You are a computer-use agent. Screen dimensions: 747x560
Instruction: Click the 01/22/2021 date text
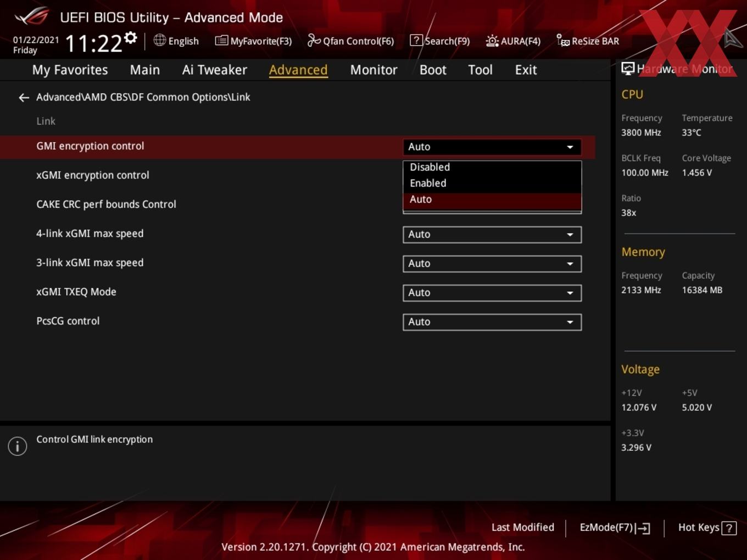coord(36,40)
